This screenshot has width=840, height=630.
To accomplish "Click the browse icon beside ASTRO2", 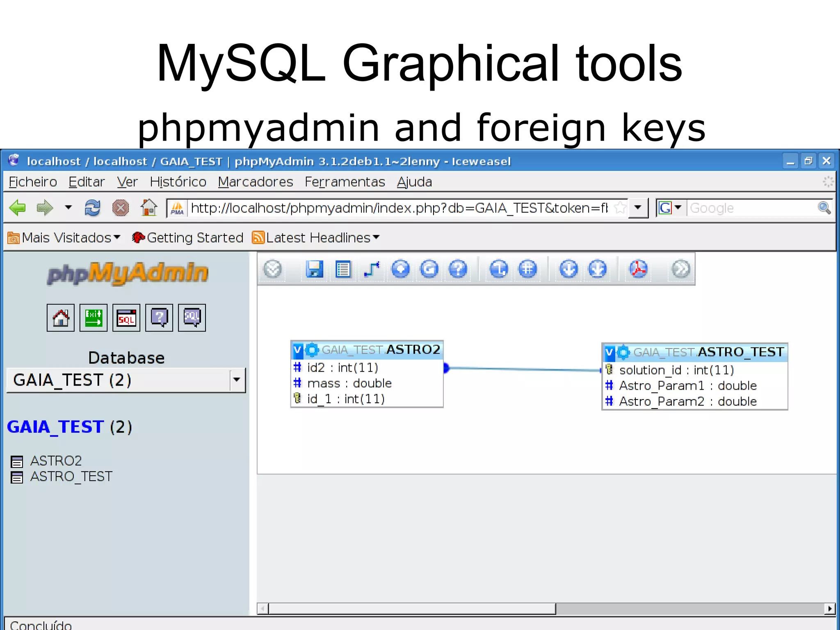I will [x=17, y=462].
